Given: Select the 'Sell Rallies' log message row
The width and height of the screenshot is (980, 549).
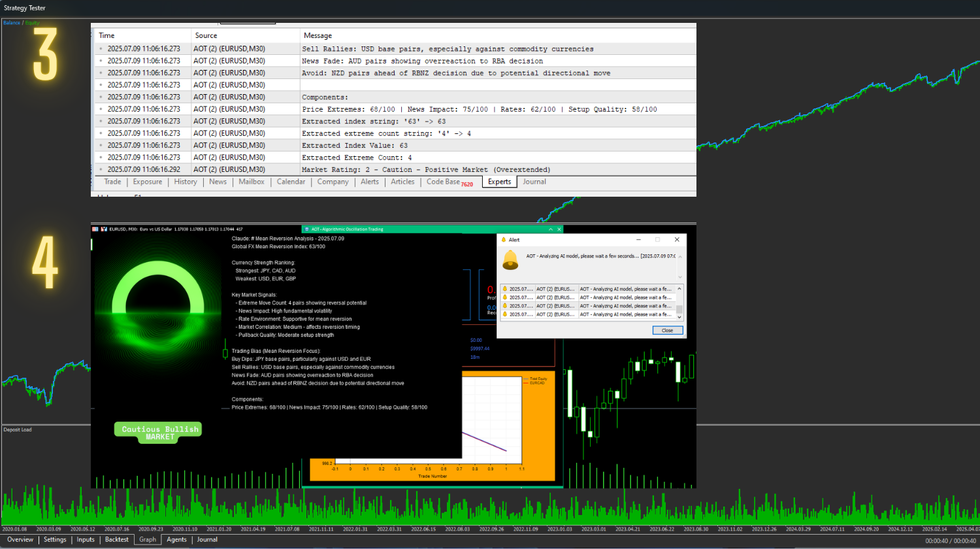Looking at the screenshot, I should point(395,49).
